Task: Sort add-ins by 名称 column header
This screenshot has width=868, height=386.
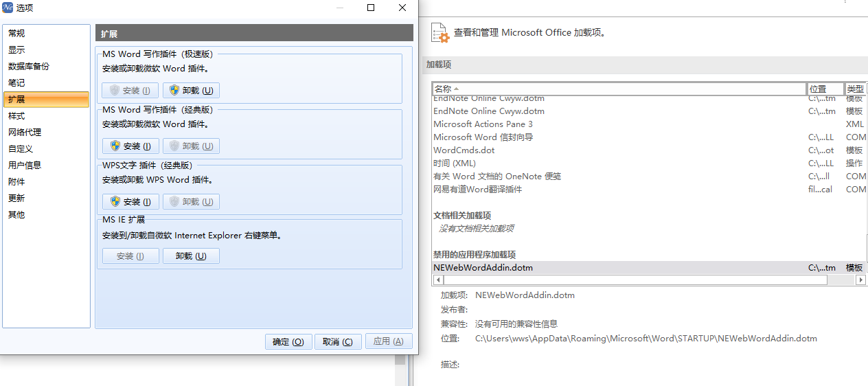Action: click(x=619, y=89)
